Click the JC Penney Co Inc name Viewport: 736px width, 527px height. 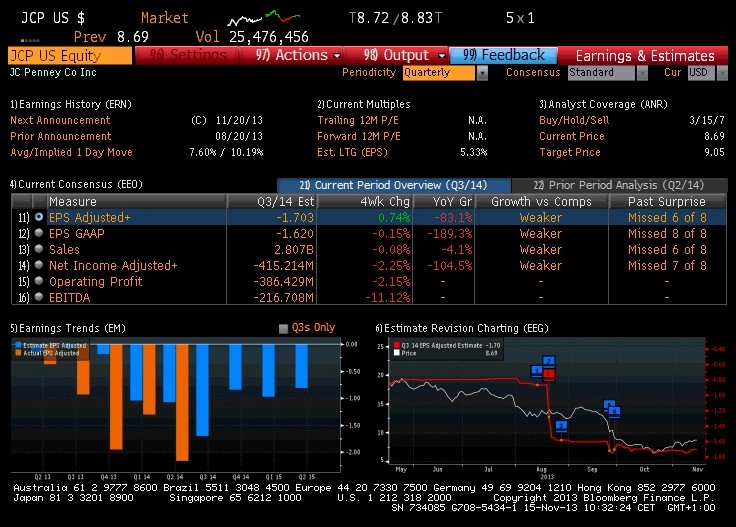click(53, 72)
